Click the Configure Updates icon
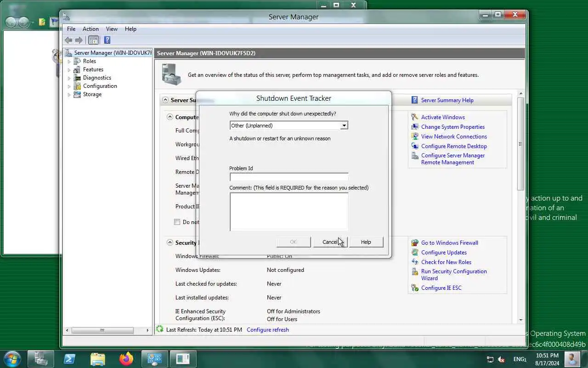Screen dimensions: 588x368 click(x=415, y=252)
